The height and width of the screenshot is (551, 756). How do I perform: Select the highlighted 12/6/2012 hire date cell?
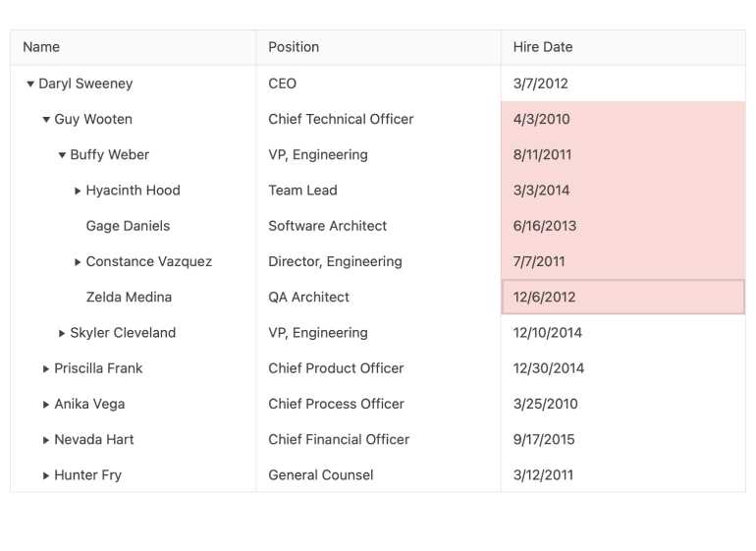pos(622,297)
